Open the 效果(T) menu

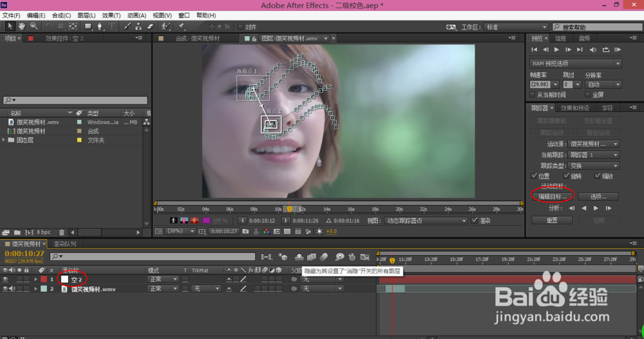pos(111,15)
